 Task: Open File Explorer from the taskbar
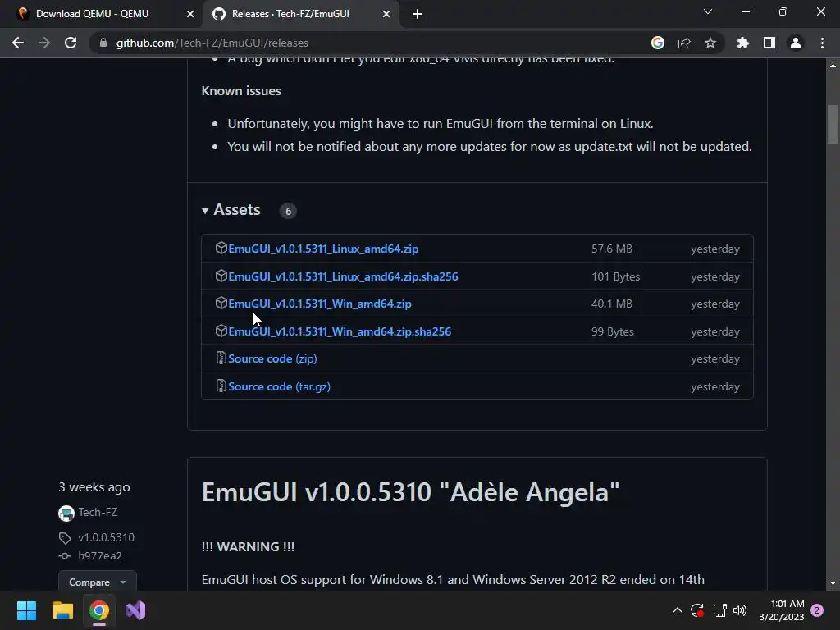[x=62, y=610]
